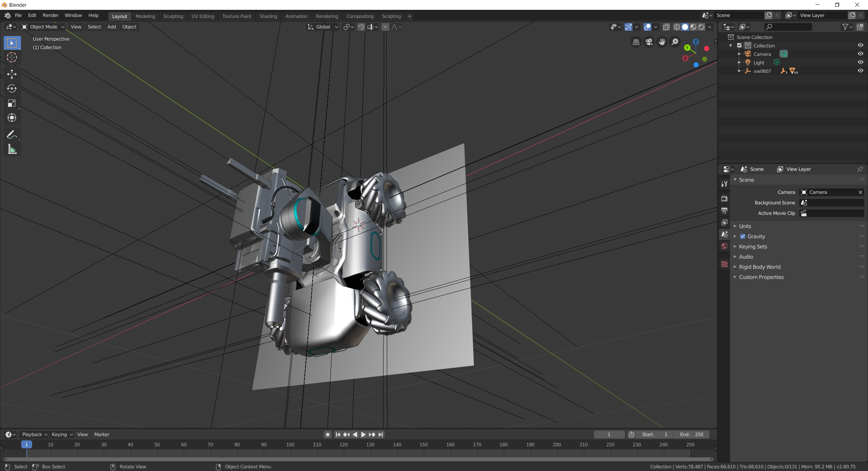The height and width of the screenshot is (471, 868).
Task: Open the Playback popover in timeline
Action: 34,434
